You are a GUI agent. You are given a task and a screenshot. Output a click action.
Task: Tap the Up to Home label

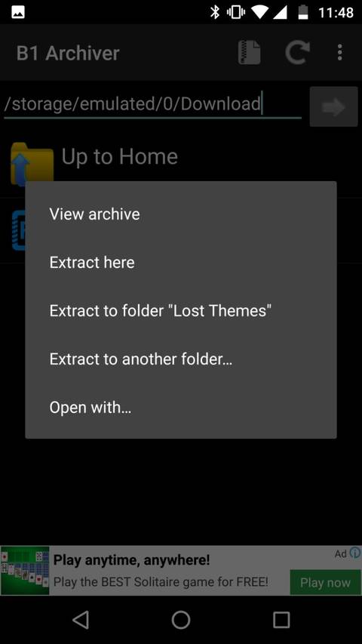pos(119,156)
